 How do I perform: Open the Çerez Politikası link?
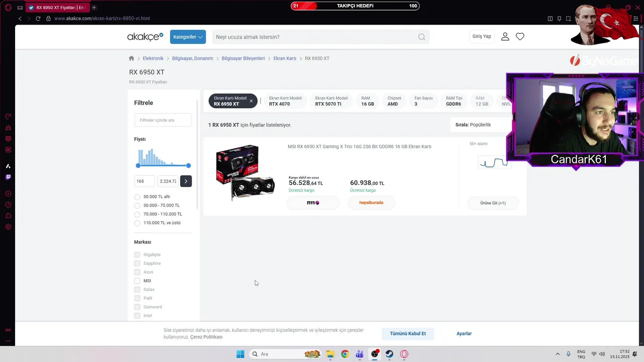click(206, 337)
